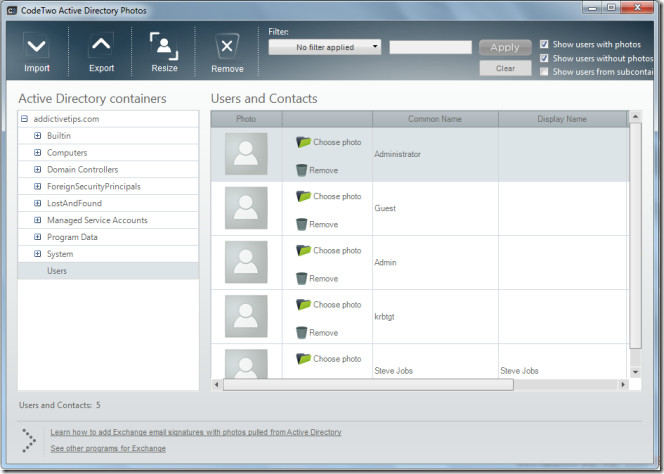Viewport: 664px width, 474px height.
Task: Expand the Builtin container
Action: pos(38,136)
